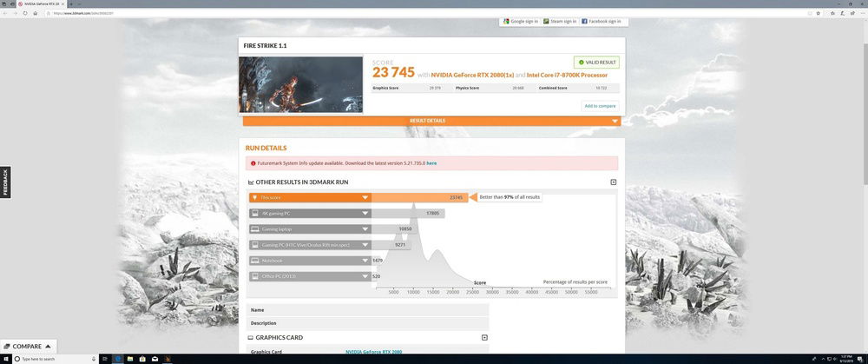The height and width of the screenshot is (364, 868).
Task: Click the Fire Strike benchmark thumbnail image
Action: 300,84
